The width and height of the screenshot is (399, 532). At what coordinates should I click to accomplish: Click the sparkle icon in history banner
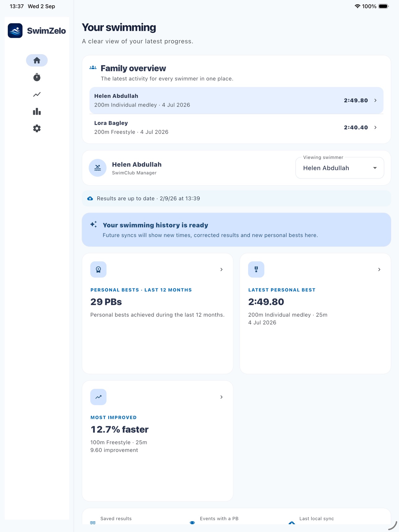pos(93,225)
